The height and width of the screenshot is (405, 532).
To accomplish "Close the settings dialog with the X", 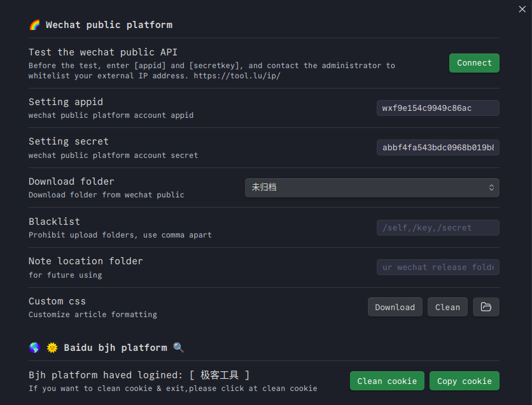I will pos(522,9).
